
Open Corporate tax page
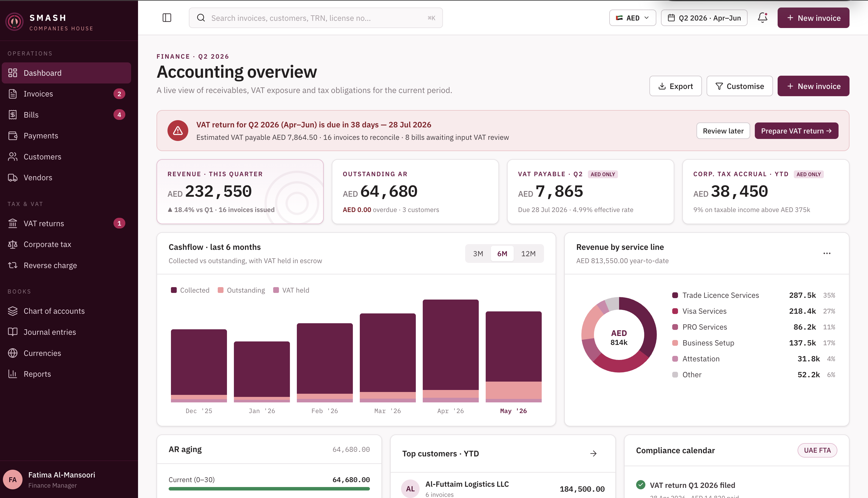point(66,244)
